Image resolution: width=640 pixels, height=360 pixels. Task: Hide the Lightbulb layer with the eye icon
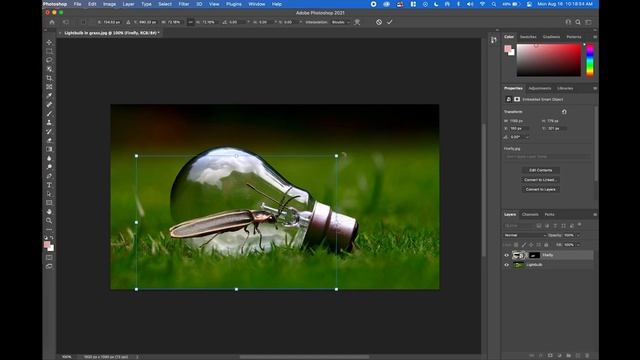click(507, 265)
